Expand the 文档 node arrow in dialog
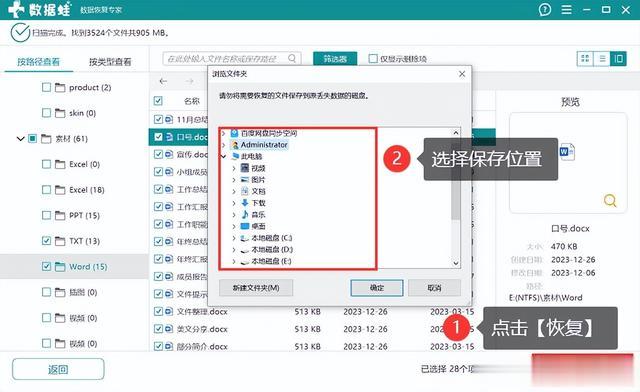640x392 pixels. [234, 191]
